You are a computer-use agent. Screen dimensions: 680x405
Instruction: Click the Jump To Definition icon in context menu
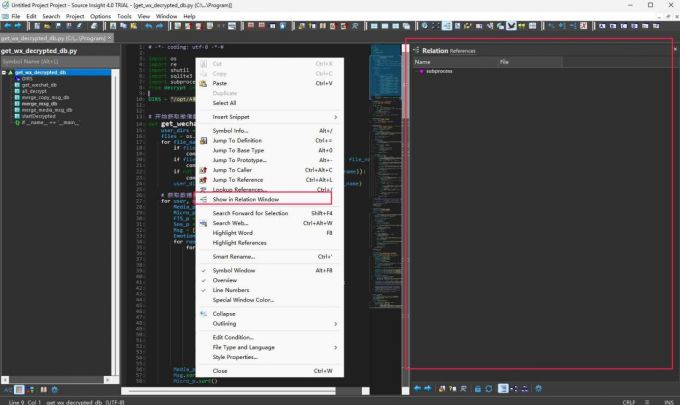tap(203, 141)
